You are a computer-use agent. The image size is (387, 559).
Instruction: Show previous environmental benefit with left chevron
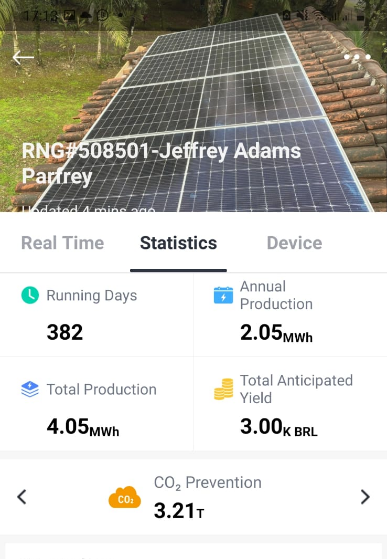[22, 497]
